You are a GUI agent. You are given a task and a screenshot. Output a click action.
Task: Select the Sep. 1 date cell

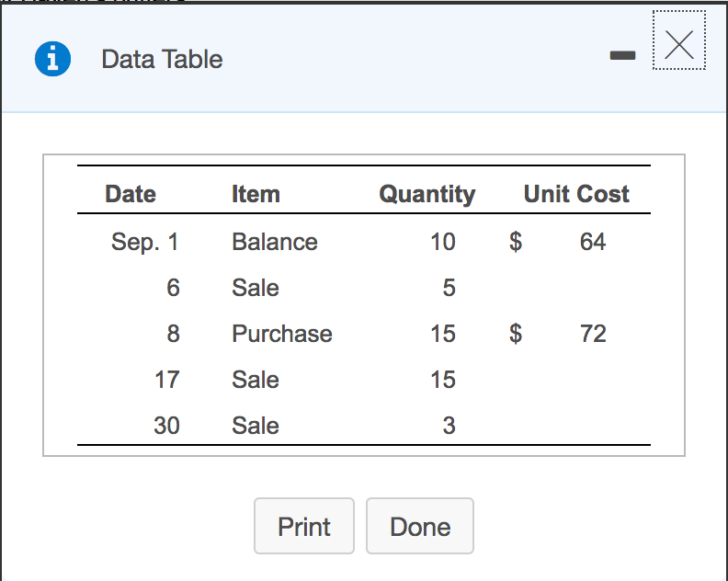pyautogui.click(x=144, y=242)
